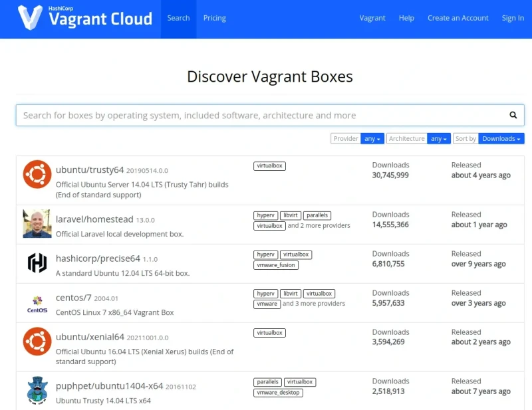Screen dimensions: 532x410
Task: Open the Vagrant link in navbar
Action: 372,18
